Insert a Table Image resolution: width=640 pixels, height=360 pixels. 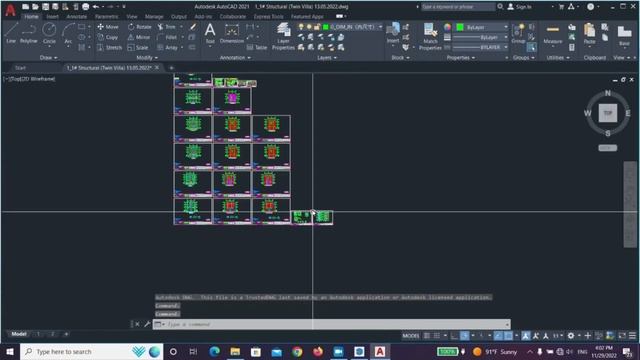257,47
